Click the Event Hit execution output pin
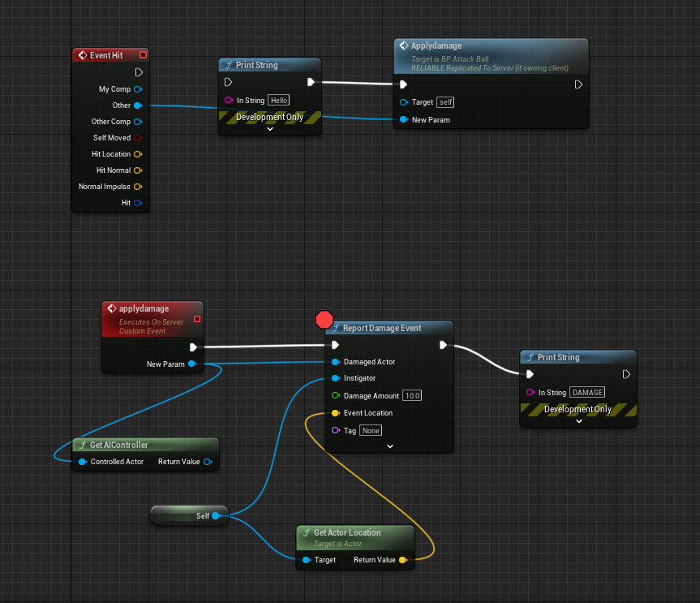Image resolution: width=700 pixels, height=603 pixels. 139,72
